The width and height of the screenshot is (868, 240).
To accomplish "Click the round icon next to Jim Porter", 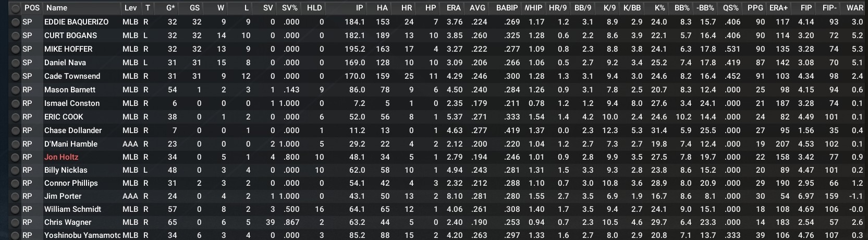I will [x=15, y=196].
